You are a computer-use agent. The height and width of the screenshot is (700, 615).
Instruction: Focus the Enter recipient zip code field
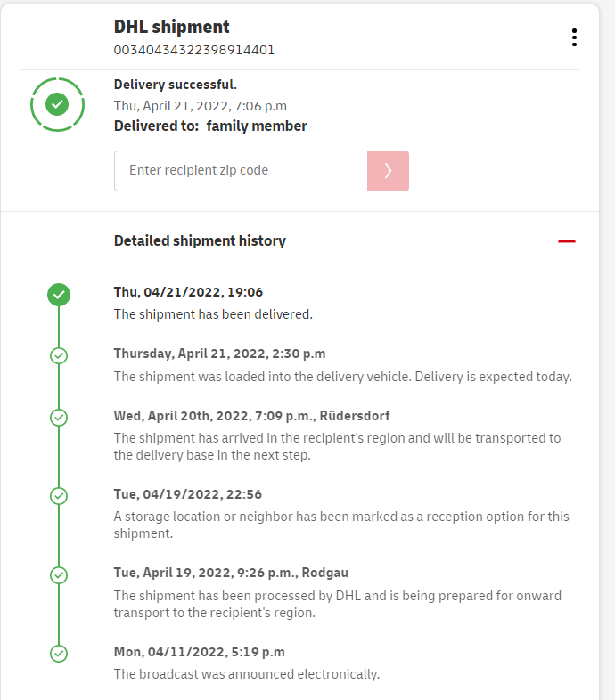point(241,171)
